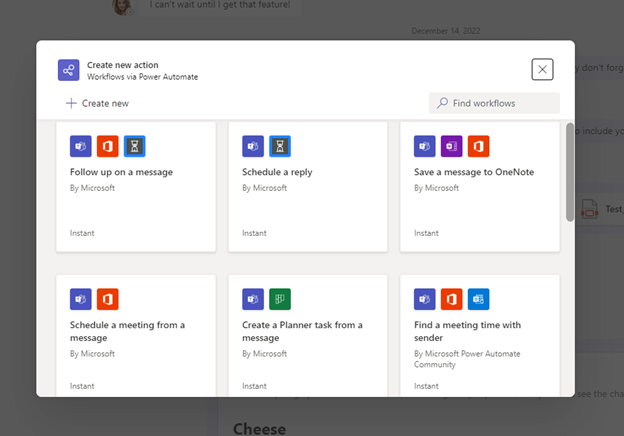The width and height of the screenshot is (624, 436).
Task: Click the plus icon beside Create new
Action: (71, 103)
